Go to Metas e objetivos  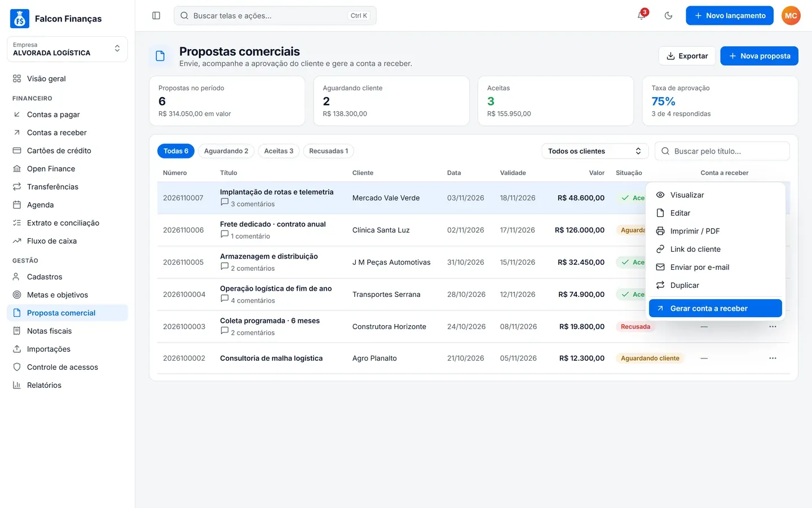point(67,295)
